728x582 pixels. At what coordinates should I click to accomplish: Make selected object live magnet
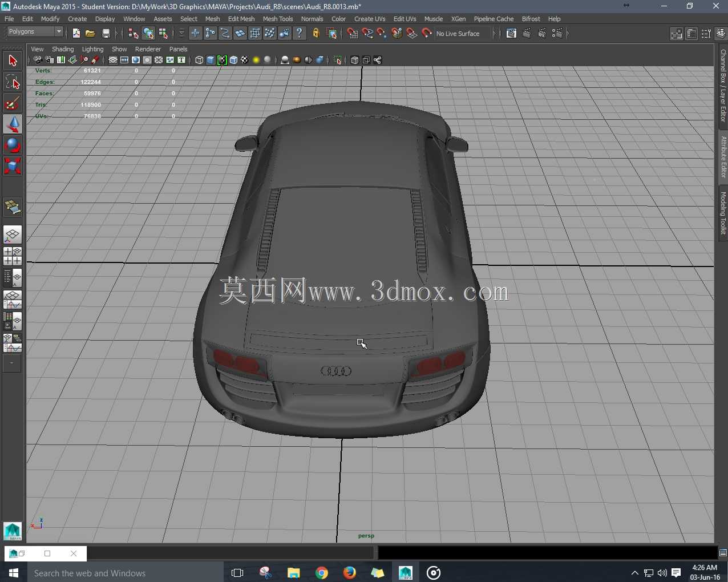point(427,34)
